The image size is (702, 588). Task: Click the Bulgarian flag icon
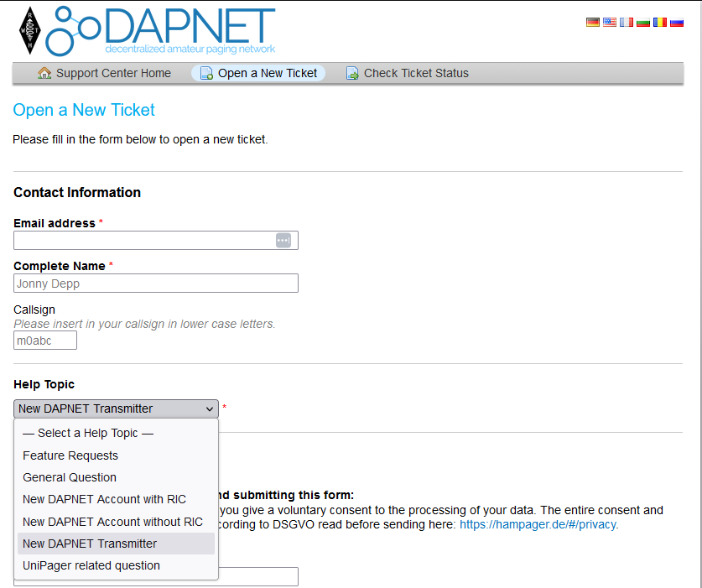(x=643, y=23)
